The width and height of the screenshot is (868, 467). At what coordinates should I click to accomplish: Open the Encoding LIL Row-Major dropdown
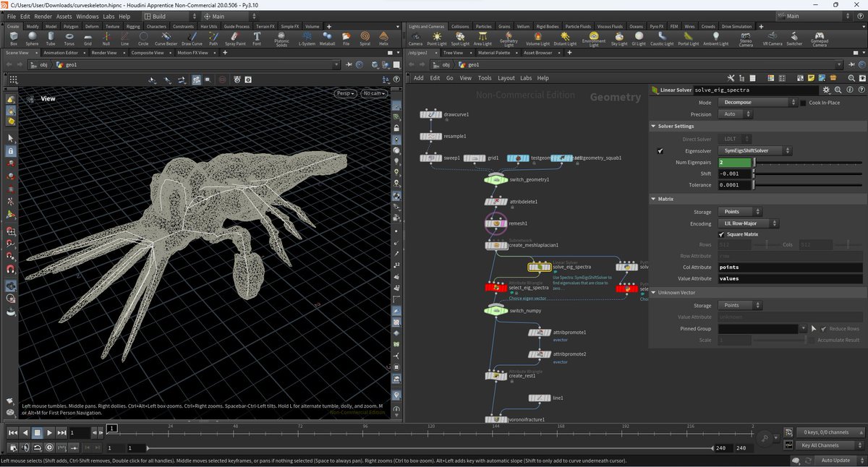749,223
